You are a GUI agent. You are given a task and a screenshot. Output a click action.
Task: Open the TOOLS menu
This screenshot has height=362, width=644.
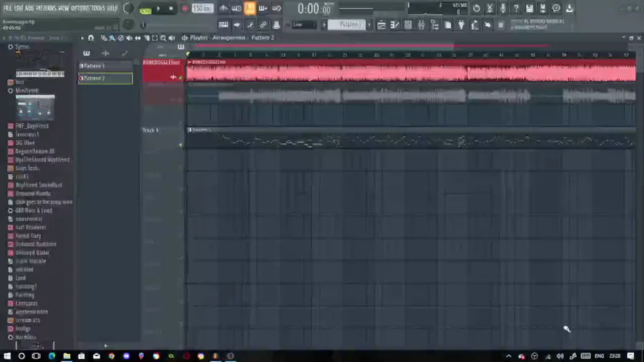[x=98, y=8]
